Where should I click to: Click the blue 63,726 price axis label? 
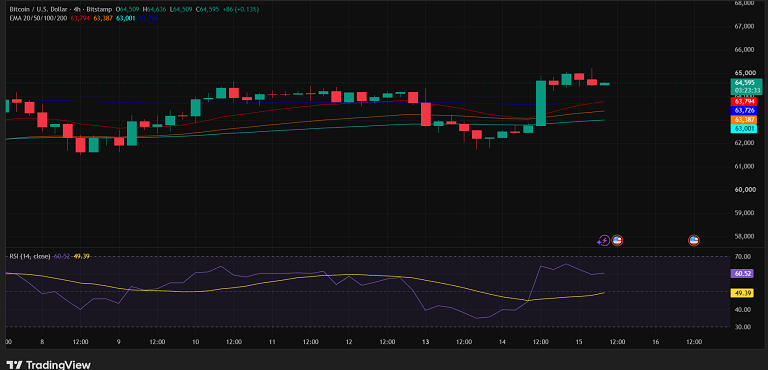point(744,111)
